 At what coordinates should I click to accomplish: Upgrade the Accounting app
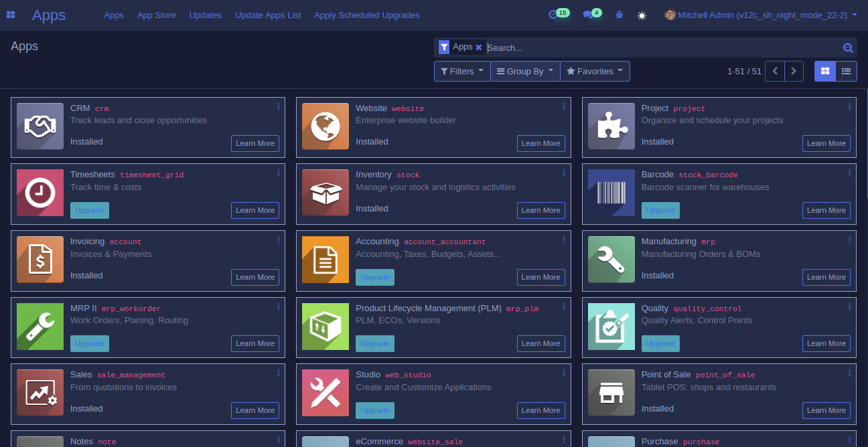tap(375, 277)
